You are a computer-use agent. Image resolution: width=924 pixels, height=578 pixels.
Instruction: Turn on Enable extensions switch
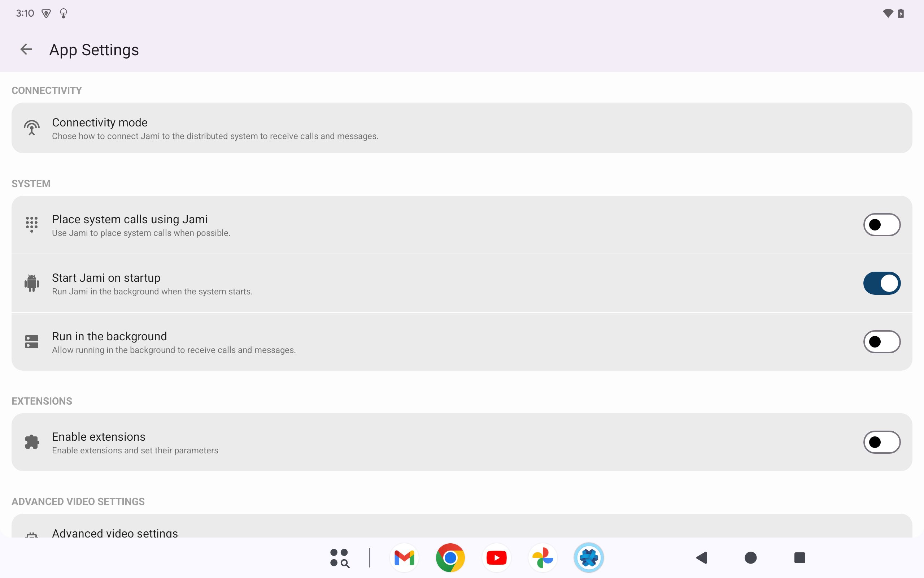tap(882, 442)
